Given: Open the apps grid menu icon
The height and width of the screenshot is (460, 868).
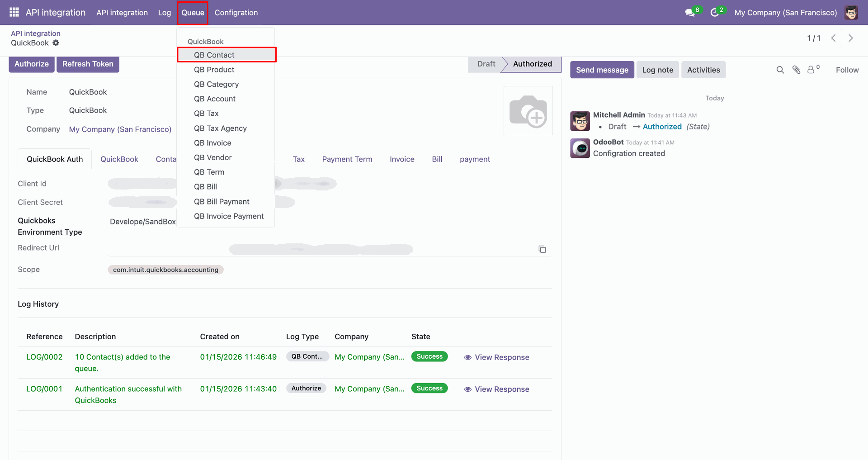Looking at the screenshot, I should point(14,12).
